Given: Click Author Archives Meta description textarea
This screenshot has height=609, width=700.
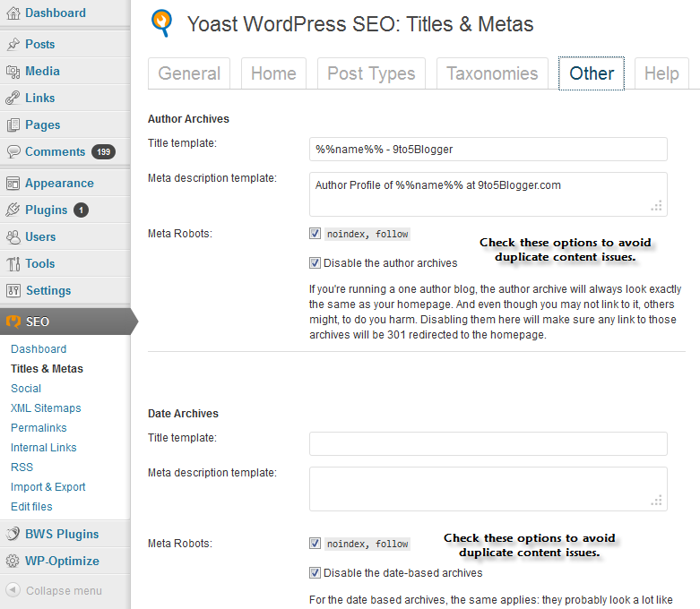Looking at the screenshot, I should pos(488,194).
